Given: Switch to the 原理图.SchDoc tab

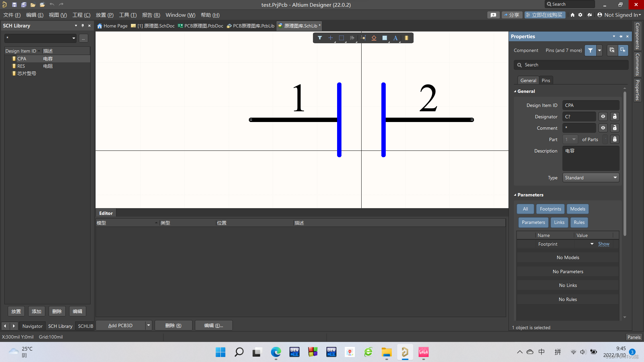Looking at the screenshot, I should tap(153, 26).
